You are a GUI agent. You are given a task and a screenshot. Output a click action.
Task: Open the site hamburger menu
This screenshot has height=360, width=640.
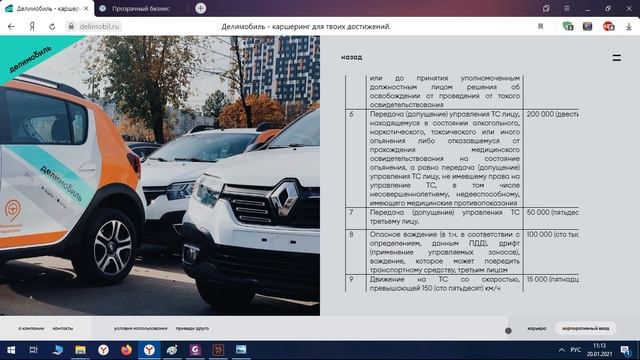click(x=617, y=58)
